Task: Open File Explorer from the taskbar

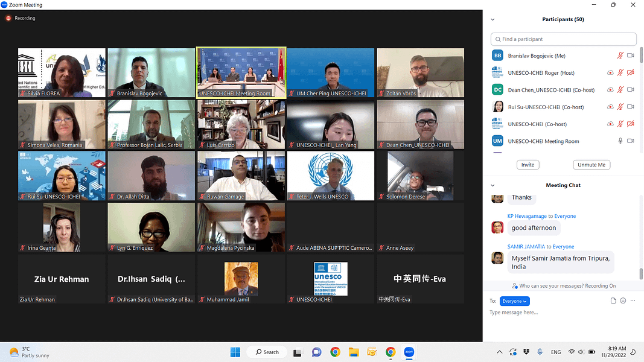Action: [x=354, y=352]
